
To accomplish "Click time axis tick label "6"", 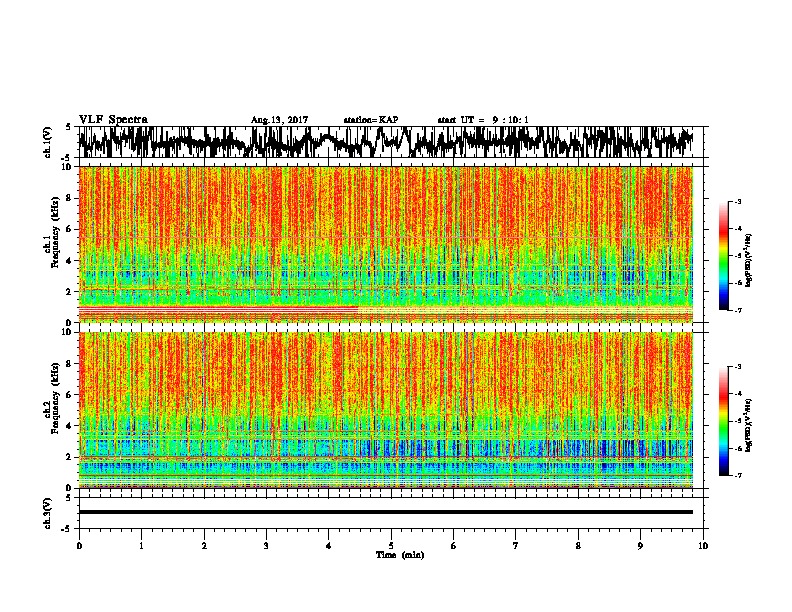I will coord(454,546).
